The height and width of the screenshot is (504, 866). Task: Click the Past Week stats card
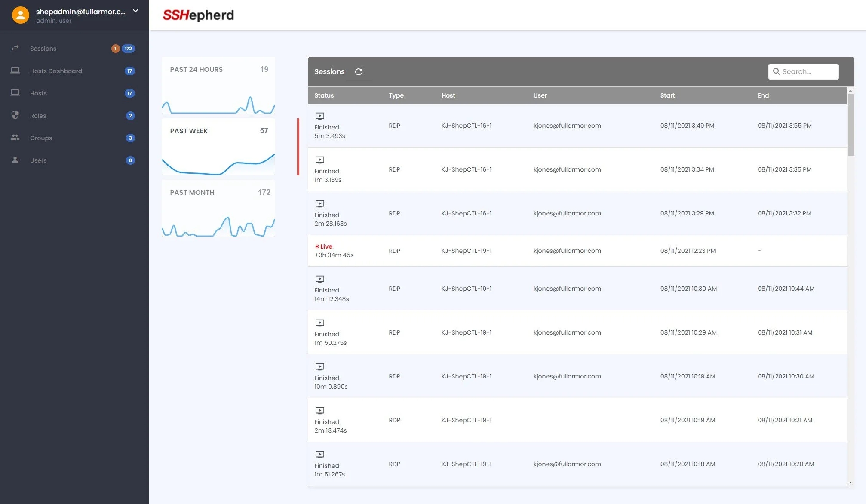(x=218, y=147)
